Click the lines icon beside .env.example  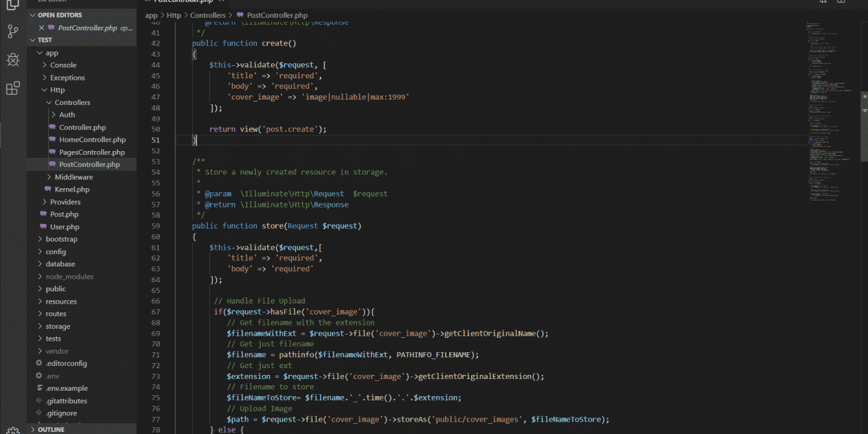(39, 388)
